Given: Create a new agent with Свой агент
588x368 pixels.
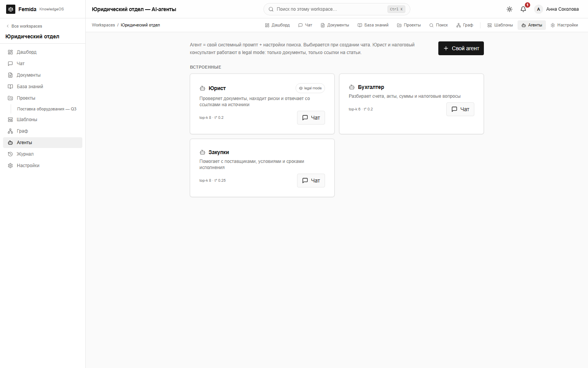Looking at the screenshot, I should pos(461,48).
